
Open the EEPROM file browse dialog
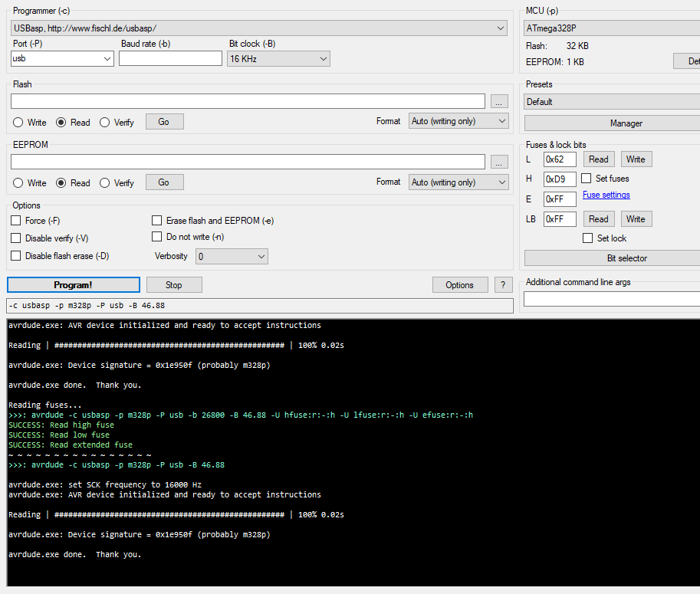point(499,162)
